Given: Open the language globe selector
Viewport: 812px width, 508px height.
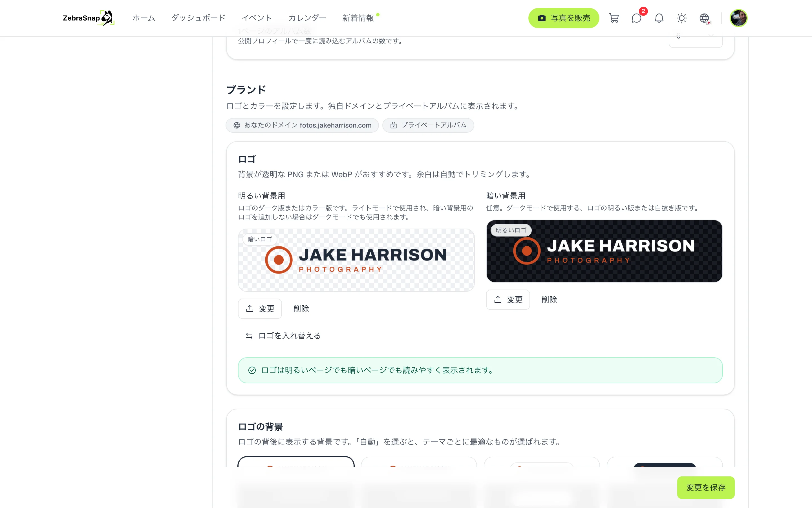Looking at the screenshot, I should pos(704,18).
